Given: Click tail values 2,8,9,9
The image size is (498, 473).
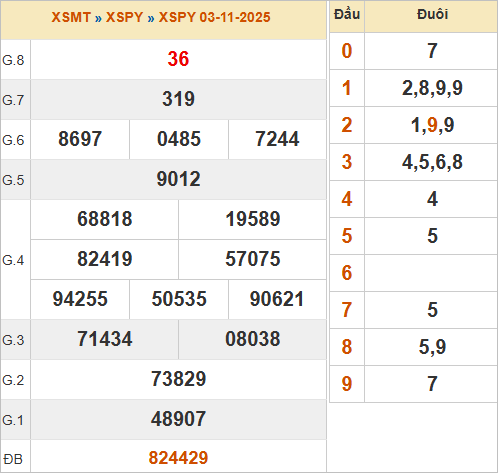Looking at the screenshot, I should (x=432, y=88).
